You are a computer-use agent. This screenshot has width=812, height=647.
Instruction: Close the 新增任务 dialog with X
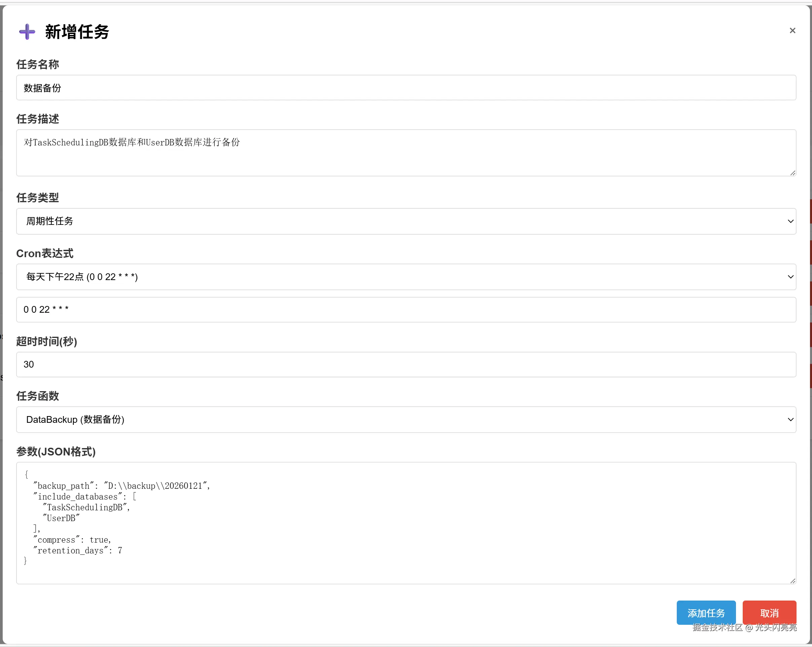792,31
